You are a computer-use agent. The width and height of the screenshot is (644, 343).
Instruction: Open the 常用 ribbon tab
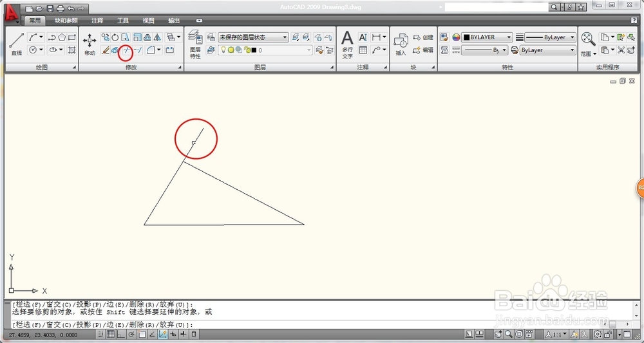pos(35,21)
